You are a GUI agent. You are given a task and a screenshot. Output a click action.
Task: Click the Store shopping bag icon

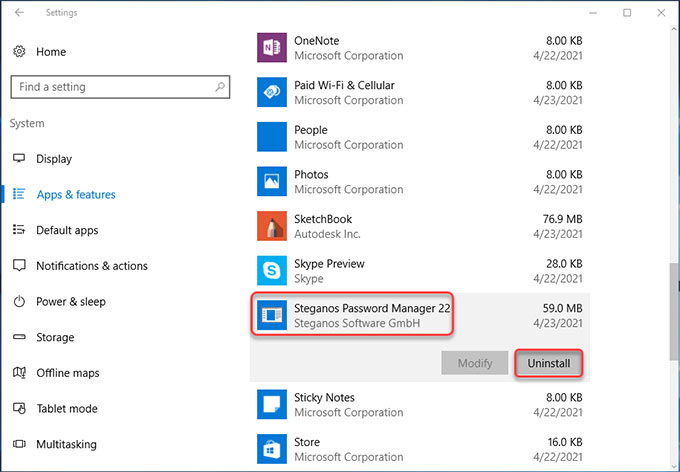coord(271,449)
